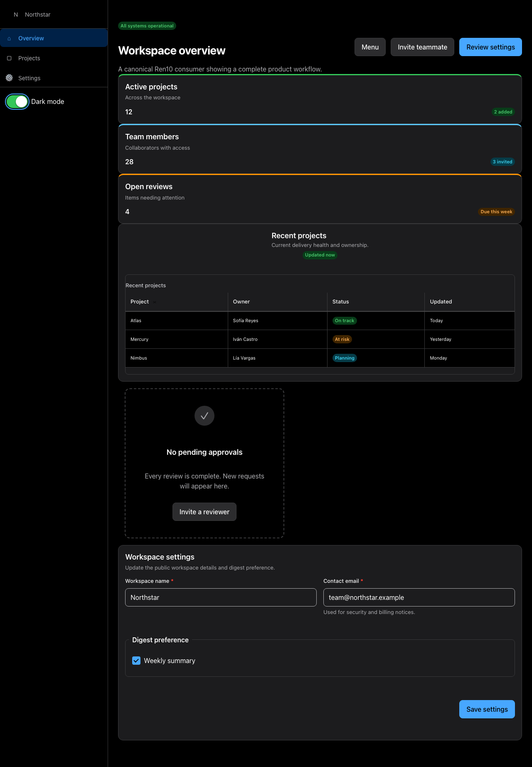The height and width of the screenshot is (767, 532).
Task: Click the On track status badge
Action: [x=345, y=321]
